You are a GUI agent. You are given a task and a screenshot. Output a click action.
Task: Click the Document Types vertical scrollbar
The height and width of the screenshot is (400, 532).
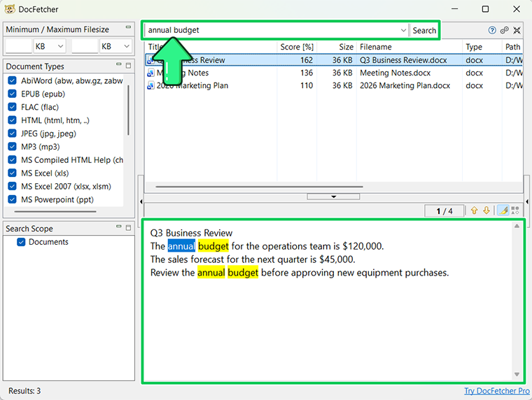point(128,110)
